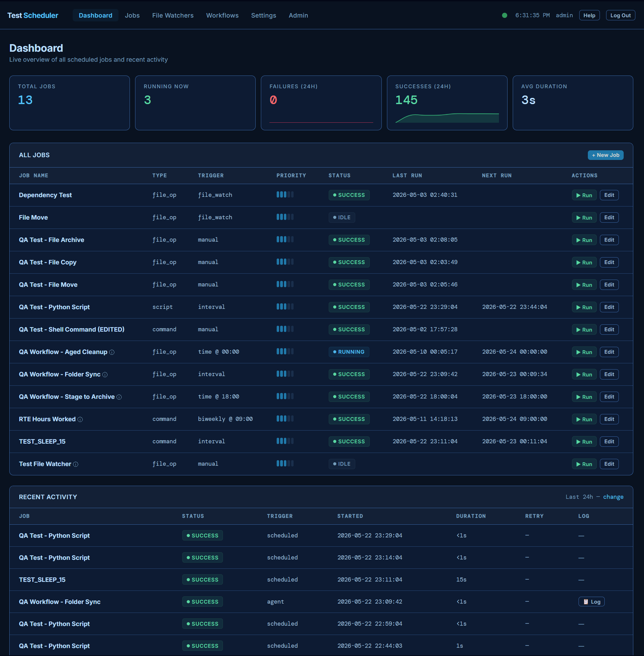The width and height of the screenshot is (644, 656).
Task: Create a job with + New Job
Action: [605, 155]
